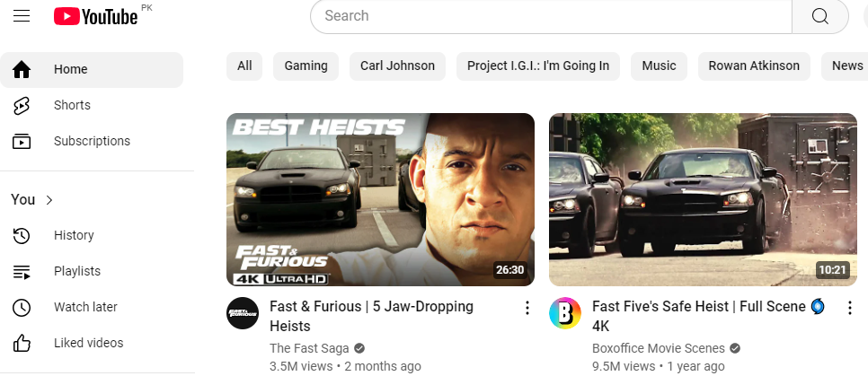This screenshot has height=376, width=868.
Task: Open the hamburger guide menu
Action: coord(22,16)
